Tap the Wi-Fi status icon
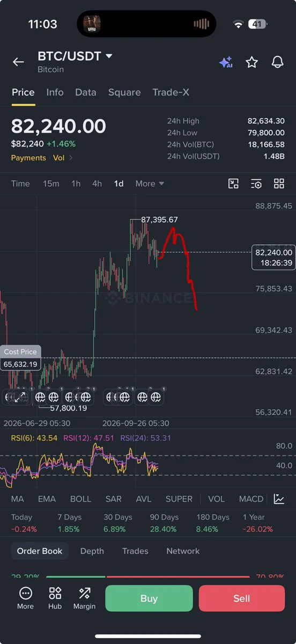Screen dimensions: 296x644 (238, 24)
